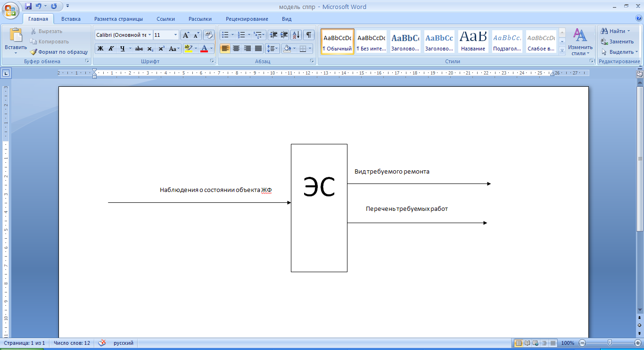This screenshot has width=644, height=350.
Task: Switch to web layout view
Action: click(x=536, y=343)
